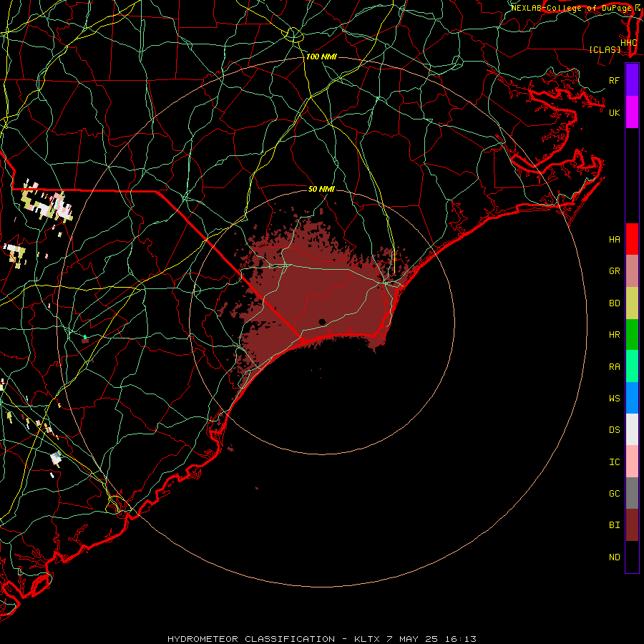Click the HA red legend swatch
The height and width of the screenshot is (644, 644).
pos(632,239)
